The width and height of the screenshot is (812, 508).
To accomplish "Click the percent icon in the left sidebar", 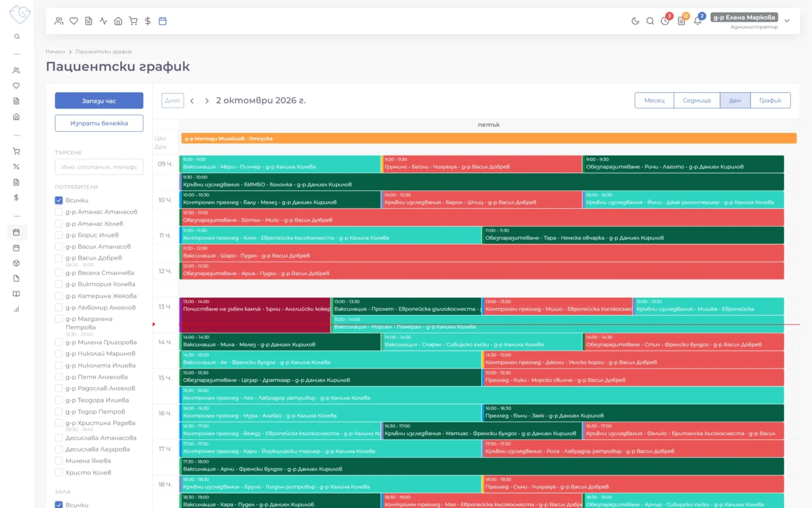I will 16,167.
